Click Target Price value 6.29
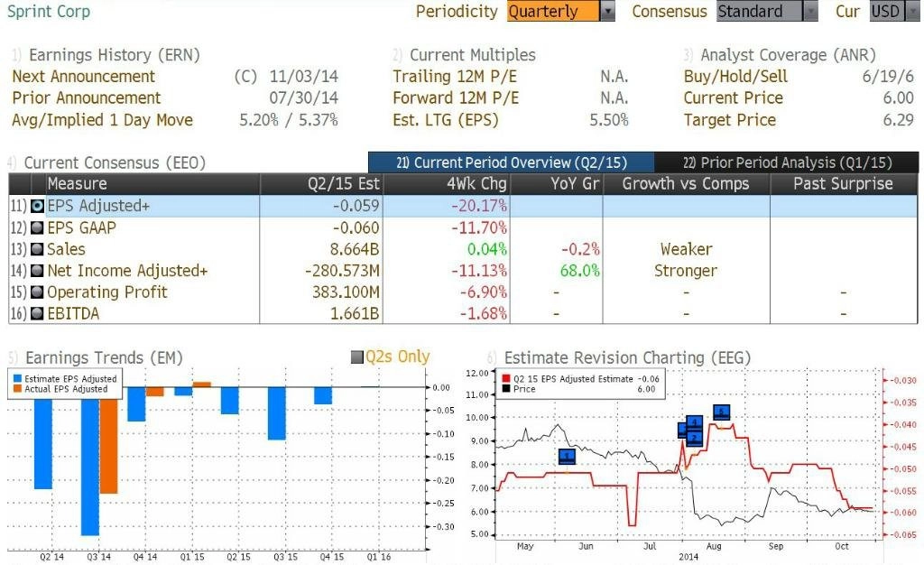 [898, 120]
